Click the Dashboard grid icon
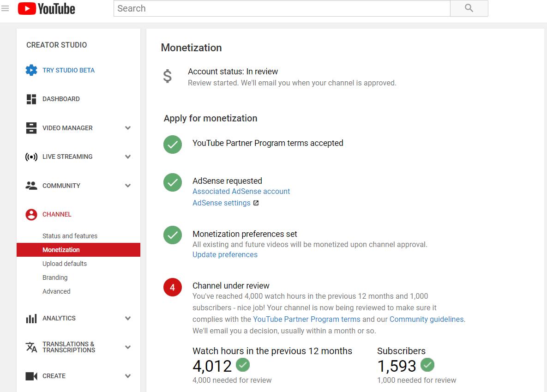 [31, 99]
